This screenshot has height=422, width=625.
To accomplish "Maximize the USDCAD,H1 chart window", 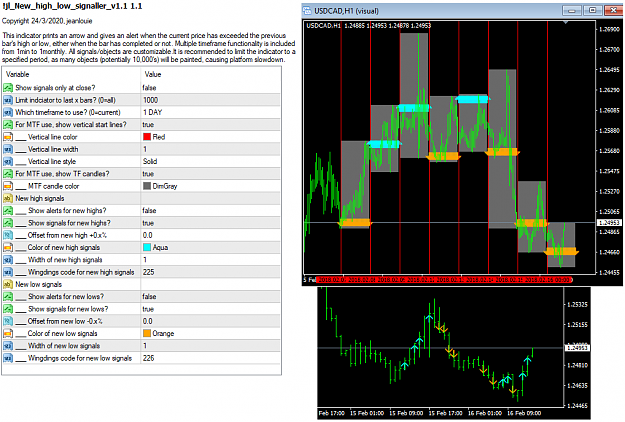I will (593, 10).
